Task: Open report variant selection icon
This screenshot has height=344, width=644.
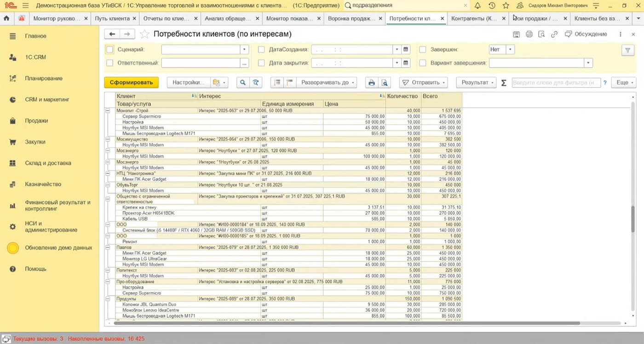Action: click(218, 83)
